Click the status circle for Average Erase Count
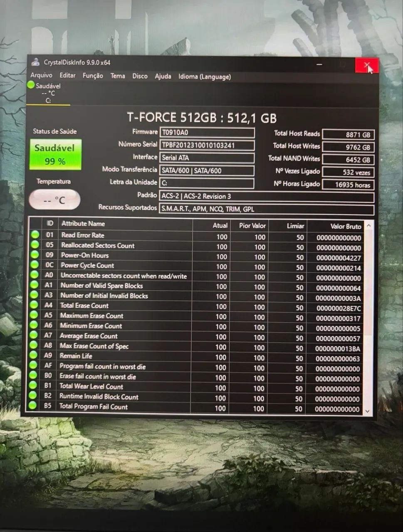Image resolution: width=403 pixels, height=532 pixels. tap(34, 335)
